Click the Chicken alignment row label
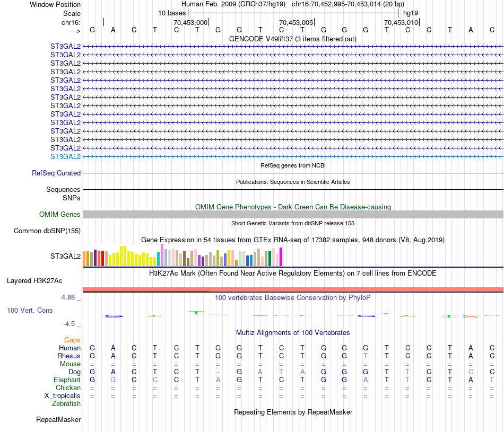Image resolution: width=504 pixels, height=432 pixels. [x=68, y=387]
